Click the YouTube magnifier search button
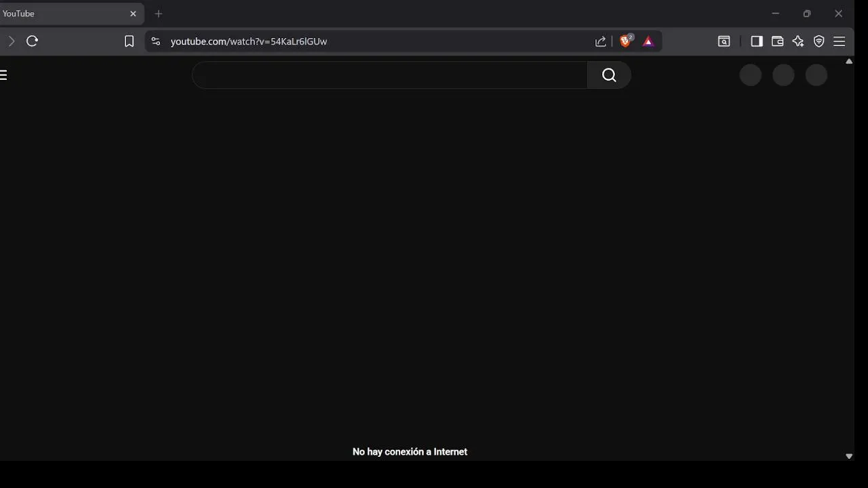This screenshot has height=488, width=868. [x=609, y=75]
